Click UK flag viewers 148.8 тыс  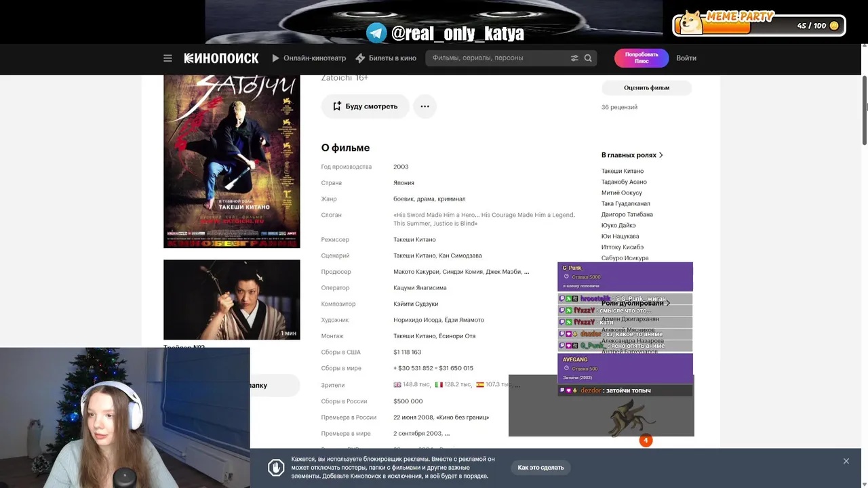411,384
